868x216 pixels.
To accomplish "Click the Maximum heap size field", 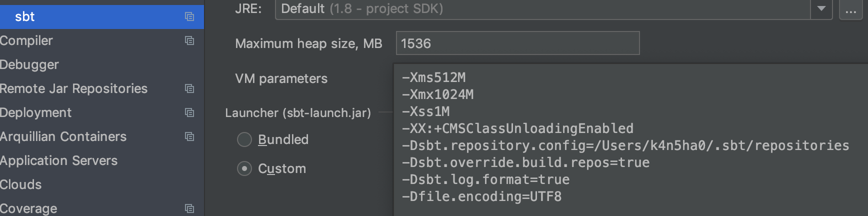I will [517, 43].
